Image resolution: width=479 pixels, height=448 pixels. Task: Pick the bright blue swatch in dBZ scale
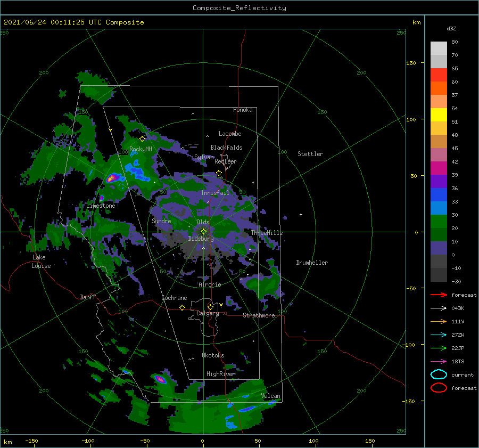coord(439,195)
